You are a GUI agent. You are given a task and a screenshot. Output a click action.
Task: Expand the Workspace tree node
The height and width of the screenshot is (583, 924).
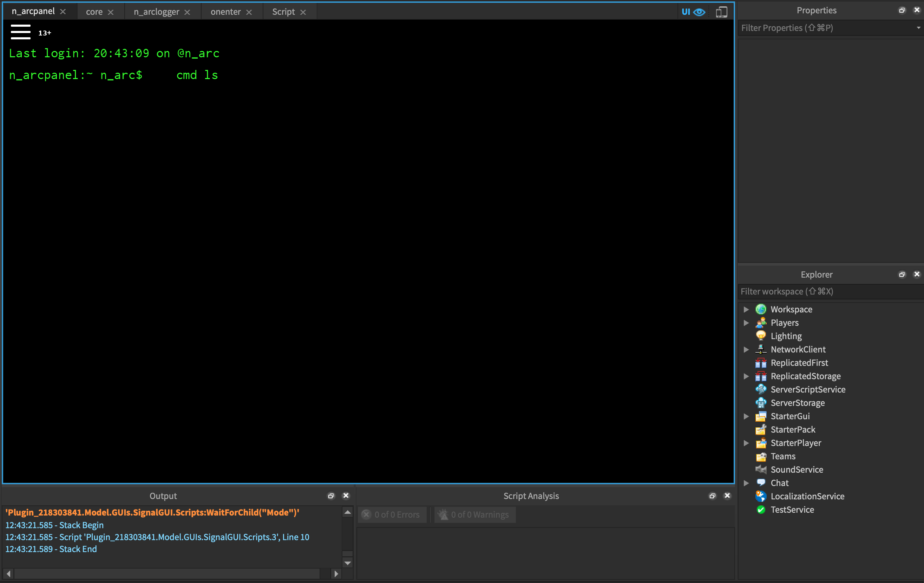[746, 309]
